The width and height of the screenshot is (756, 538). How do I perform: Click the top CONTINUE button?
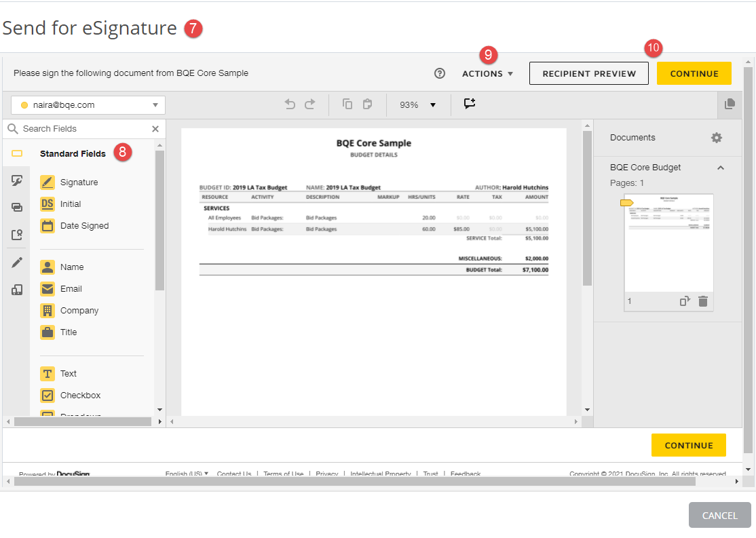pyautogui.click(x=694, y=73)
